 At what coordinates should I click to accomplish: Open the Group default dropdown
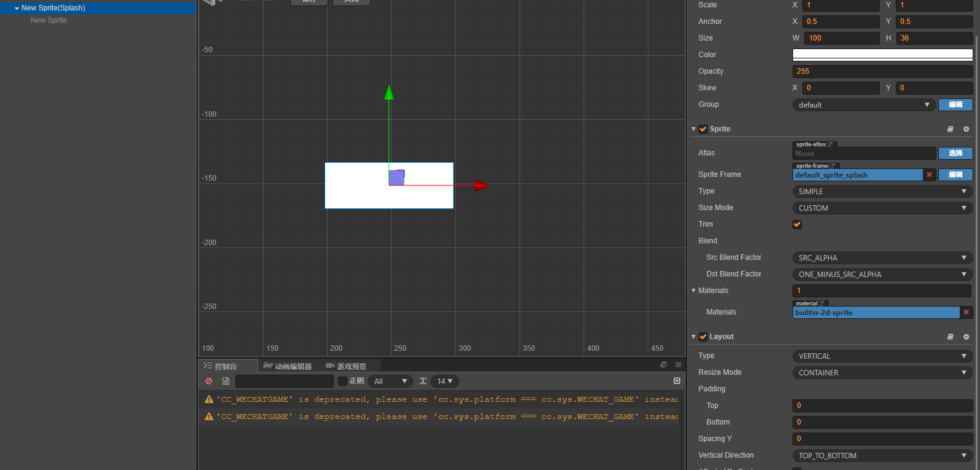tap(864, 105)
